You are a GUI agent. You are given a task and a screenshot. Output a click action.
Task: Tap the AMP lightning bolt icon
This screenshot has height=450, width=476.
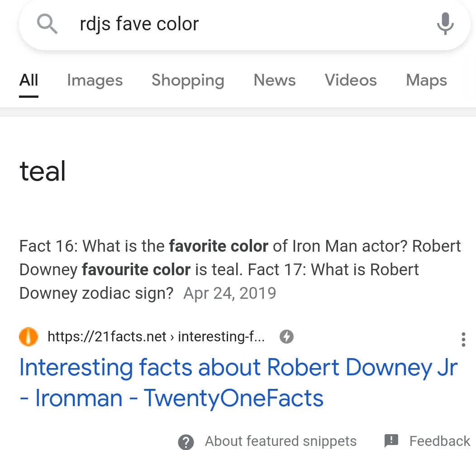pyautogui.click(x=286, y=337)
